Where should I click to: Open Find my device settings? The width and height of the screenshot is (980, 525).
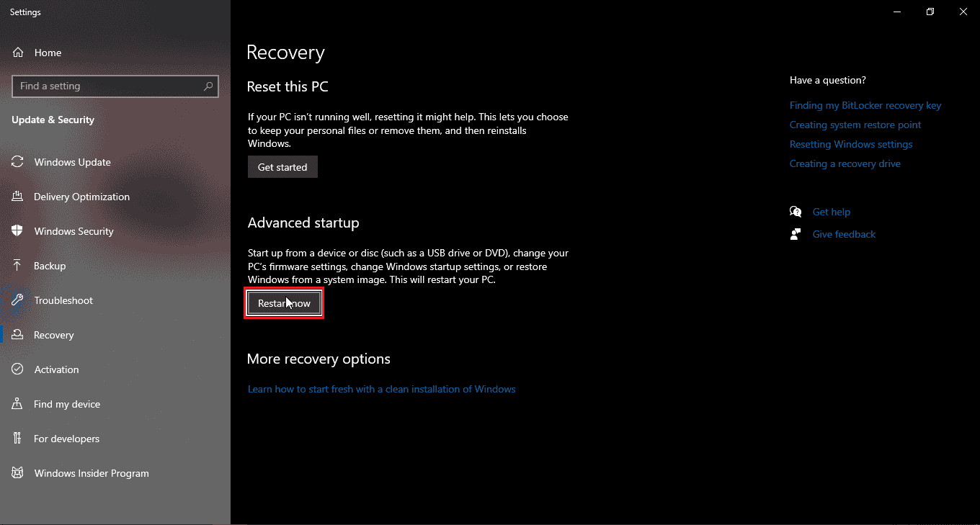[115, 404]
